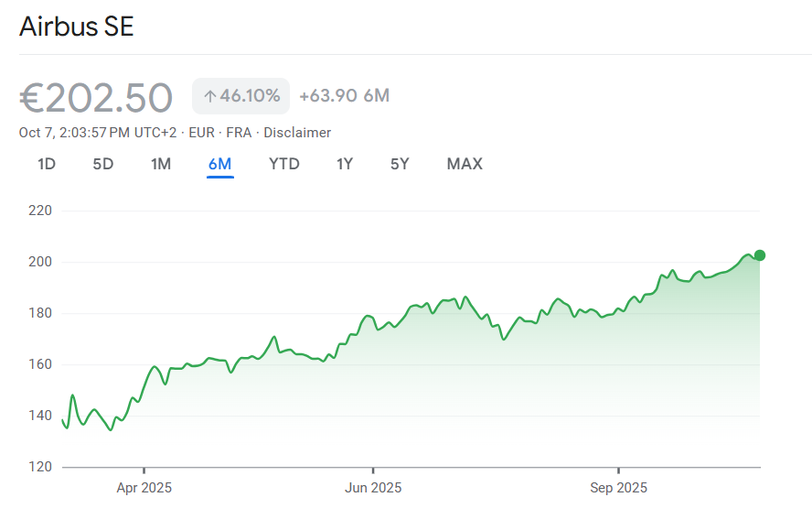
Task: Click the green endpoint dot on the chart
Action: 759,255
